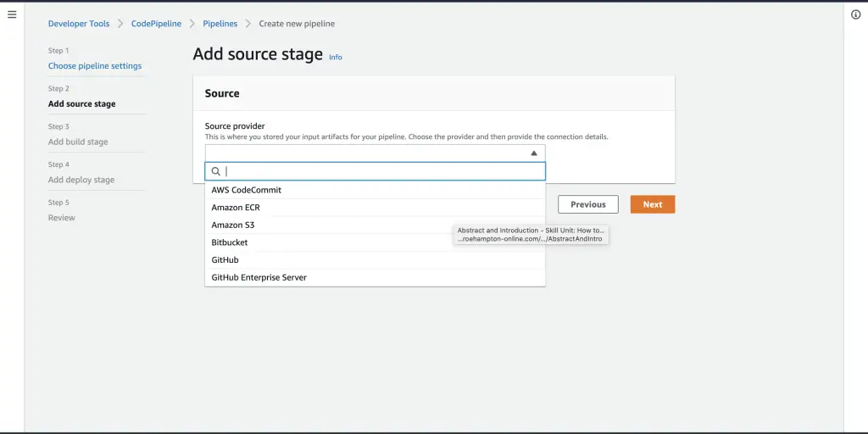This screenshot has height=434, width=868.
Task: Click Create new pipeline breadcrumb text
Action: [297, 24]
